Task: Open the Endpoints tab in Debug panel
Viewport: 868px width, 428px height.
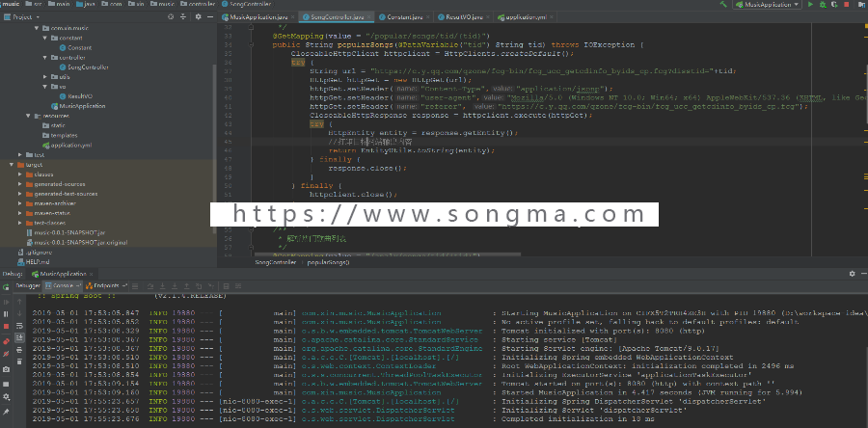Action: pyautogui.click(x=106, y=286)
